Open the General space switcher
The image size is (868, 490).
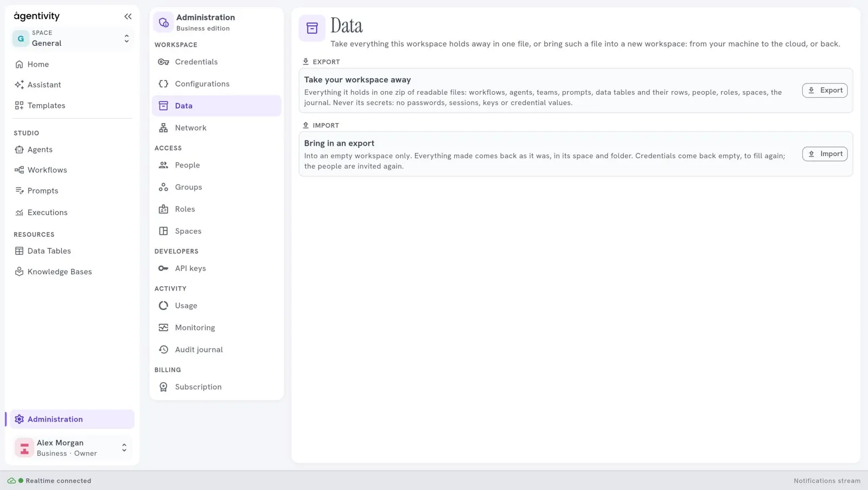[72, 38]
